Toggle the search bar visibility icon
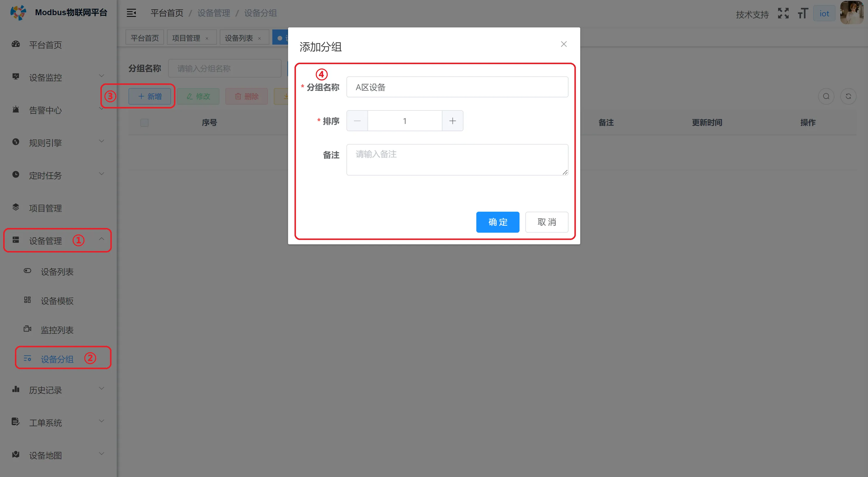Screen dimensions: 868x477 (x=826, y=96)
